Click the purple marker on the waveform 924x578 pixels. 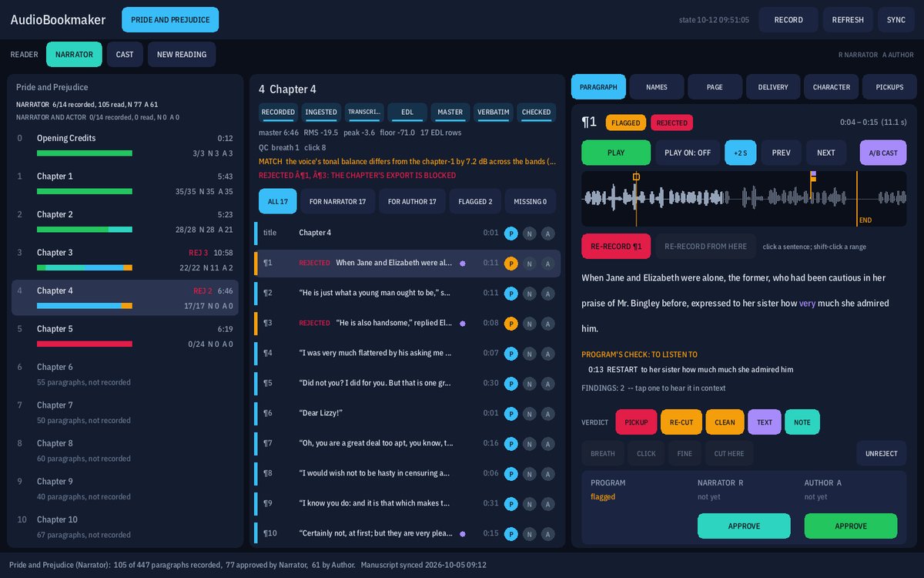pyautogui.click(x=813, y=175)
